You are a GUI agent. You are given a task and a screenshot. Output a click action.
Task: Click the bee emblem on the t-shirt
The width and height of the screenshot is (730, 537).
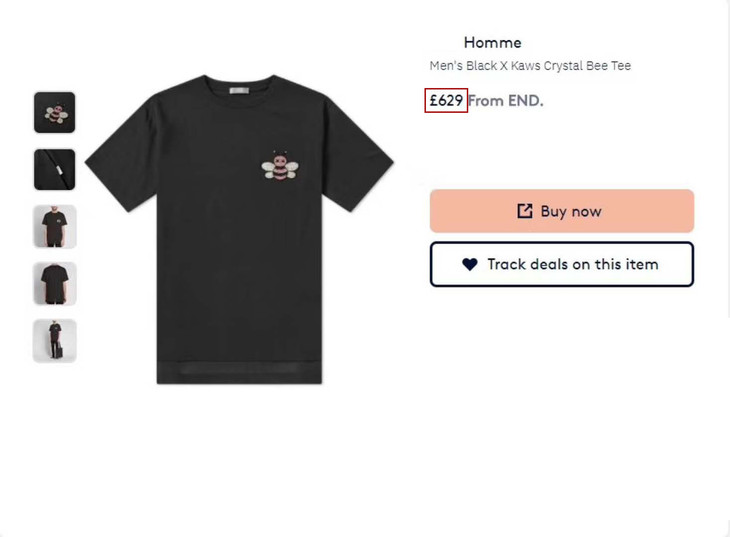pos(281,167)
